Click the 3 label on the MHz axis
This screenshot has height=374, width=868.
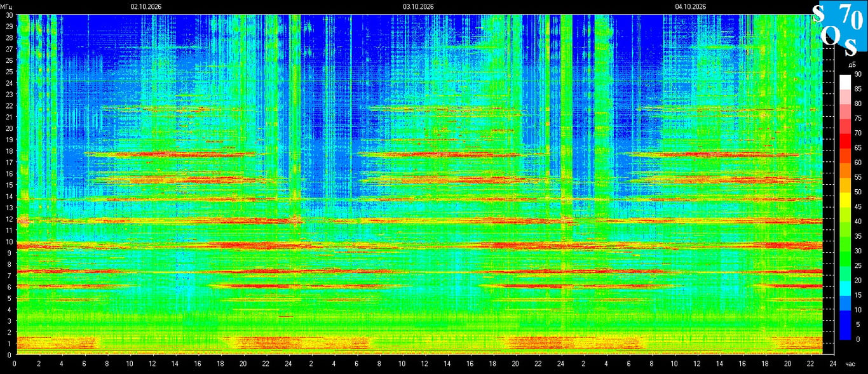(x=11, y=321)
